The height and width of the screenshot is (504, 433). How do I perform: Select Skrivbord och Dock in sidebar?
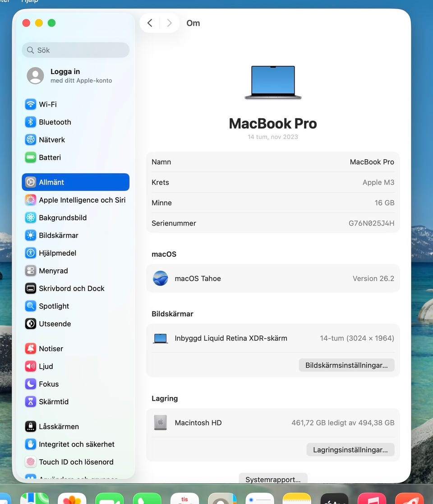point(71,288)
